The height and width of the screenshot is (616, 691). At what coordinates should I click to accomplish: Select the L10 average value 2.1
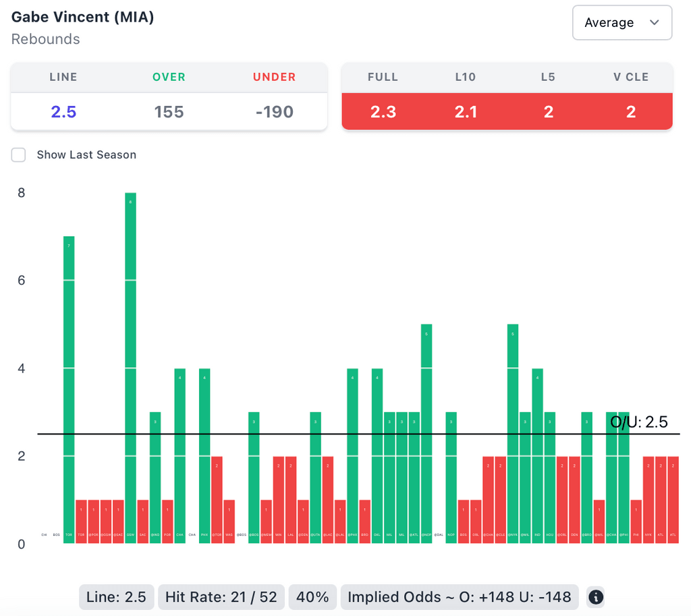point(466,112)
